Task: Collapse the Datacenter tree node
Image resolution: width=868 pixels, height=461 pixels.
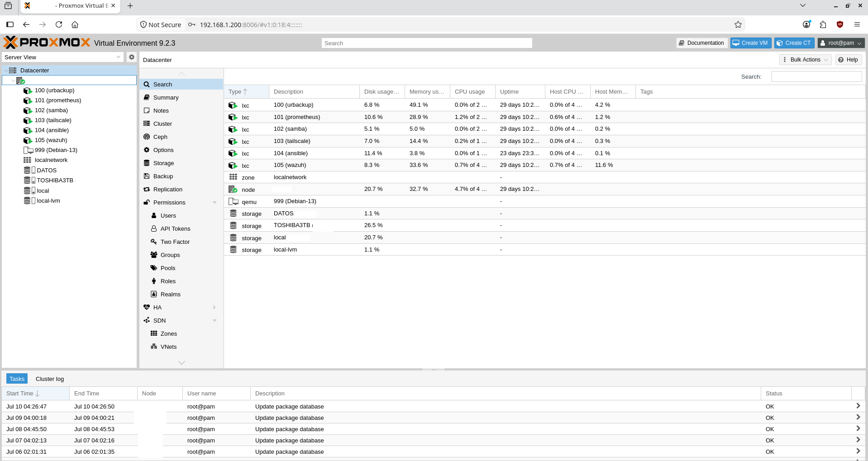Action: click(6, 71)
